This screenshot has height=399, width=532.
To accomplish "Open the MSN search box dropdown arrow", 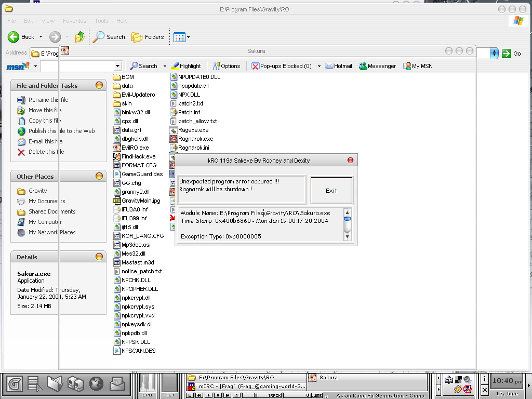I will (117, 66).
